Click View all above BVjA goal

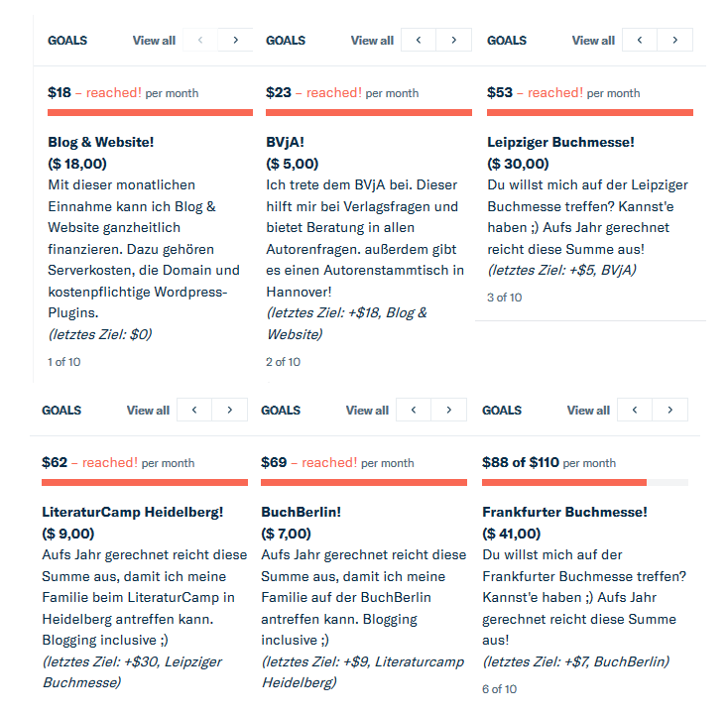[x=372, y=41]
